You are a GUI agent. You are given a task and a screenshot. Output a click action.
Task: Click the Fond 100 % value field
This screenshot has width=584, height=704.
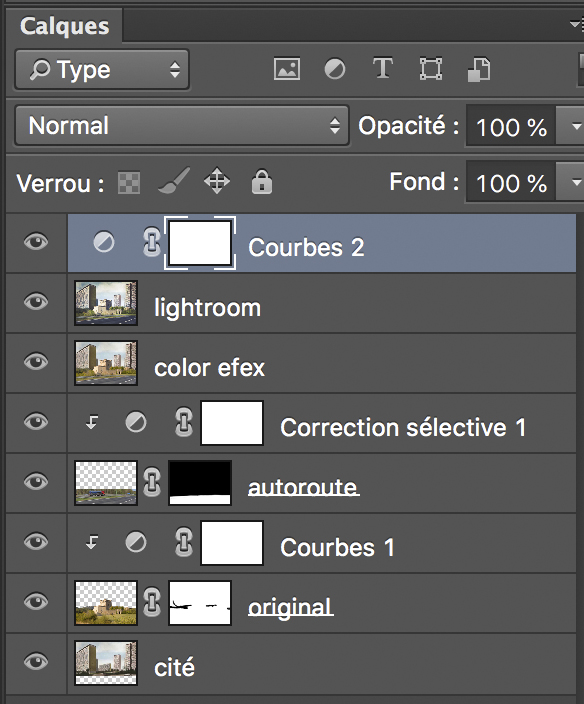click(511, 182)
